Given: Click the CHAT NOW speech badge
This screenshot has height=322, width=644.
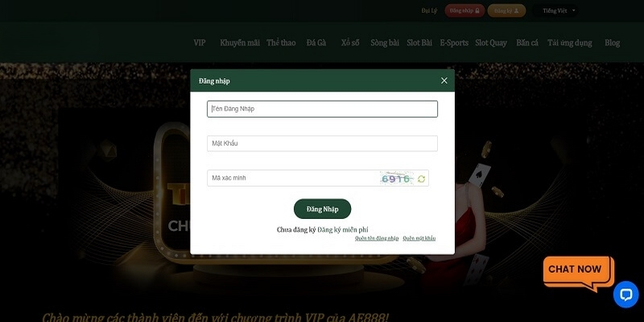Looking at the screenshot, I should (578, 273).
